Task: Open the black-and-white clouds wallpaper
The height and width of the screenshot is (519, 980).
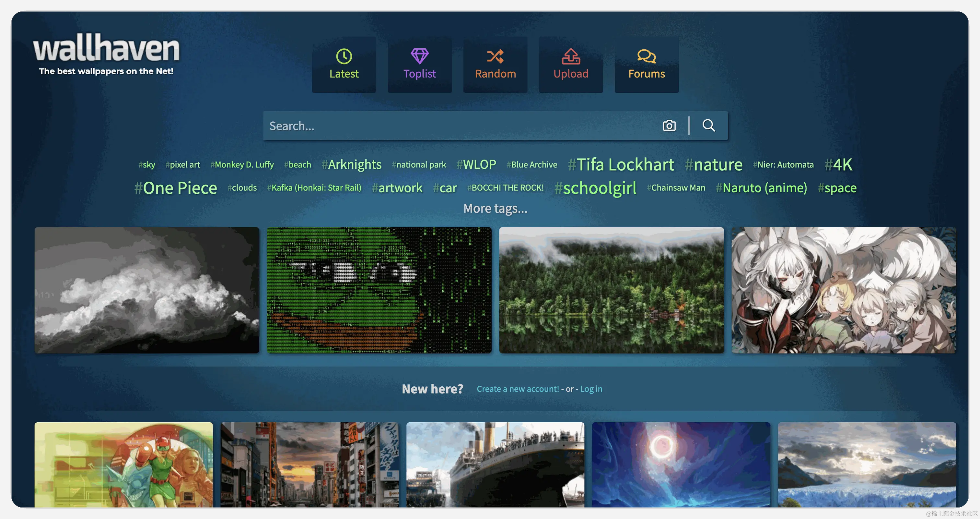Action: [x=147, y=290]
